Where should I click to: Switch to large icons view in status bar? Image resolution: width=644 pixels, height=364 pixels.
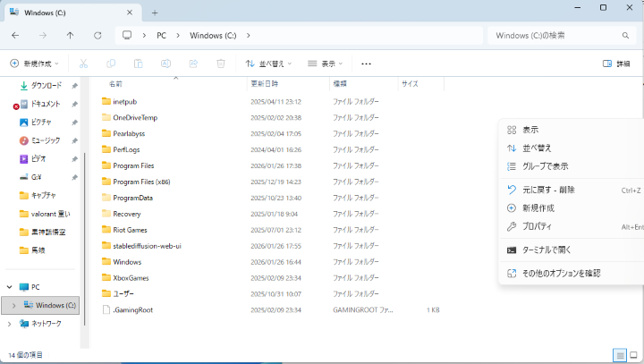point(633,355)
